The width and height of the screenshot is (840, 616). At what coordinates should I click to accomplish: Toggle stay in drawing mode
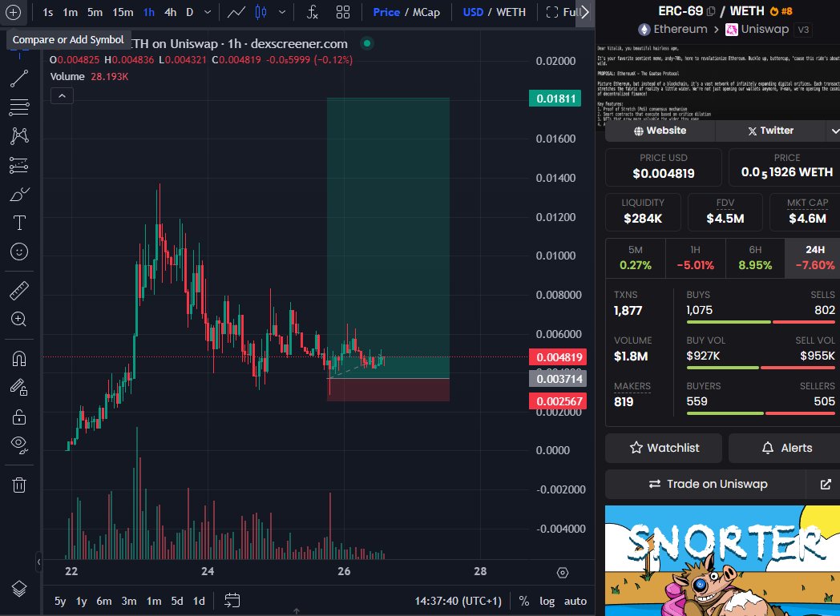point(19,388)
